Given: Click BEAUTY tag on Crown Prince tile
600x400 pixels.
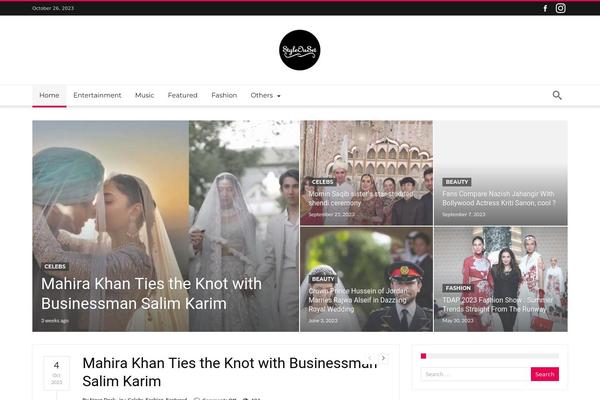Looking at the screenshot, I should [x=323, y=279].
